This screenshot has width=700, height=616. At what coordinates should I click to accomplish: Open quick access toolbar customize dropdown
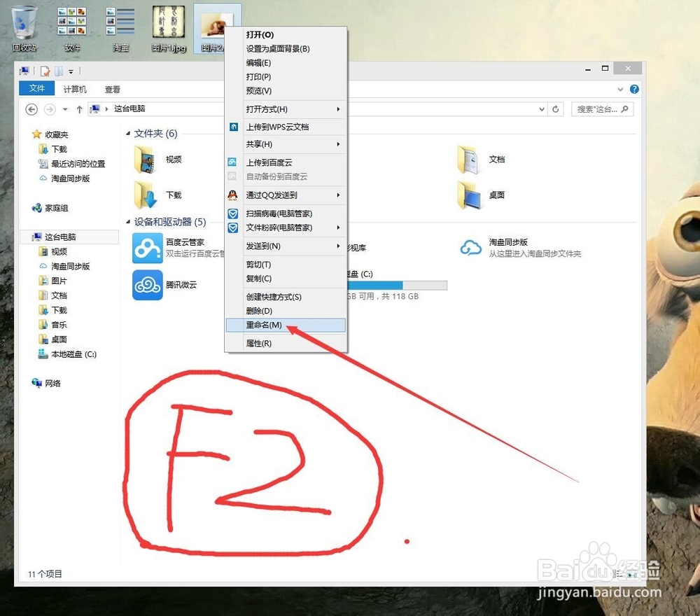[71, 71]
